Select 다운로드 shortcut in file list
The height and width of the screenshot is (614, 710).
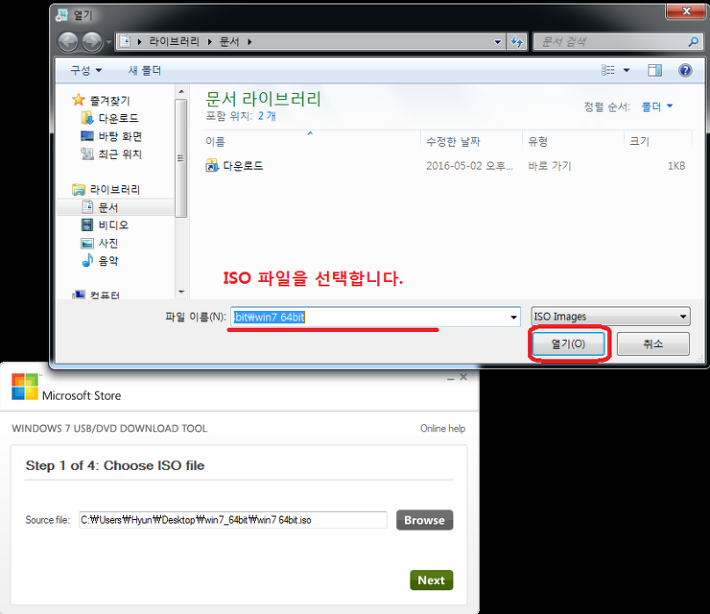coord(234,166)
